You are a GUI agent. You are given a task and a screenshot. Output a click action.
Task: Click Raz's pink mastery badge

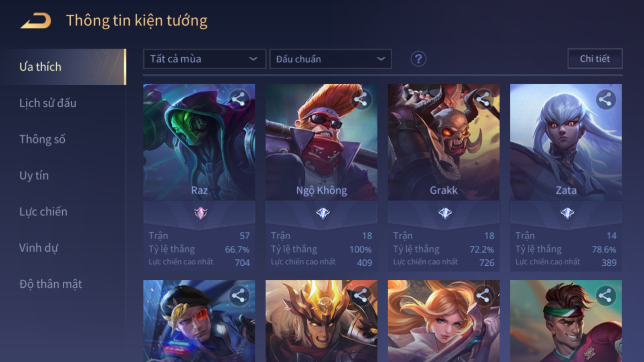point(200,213)
